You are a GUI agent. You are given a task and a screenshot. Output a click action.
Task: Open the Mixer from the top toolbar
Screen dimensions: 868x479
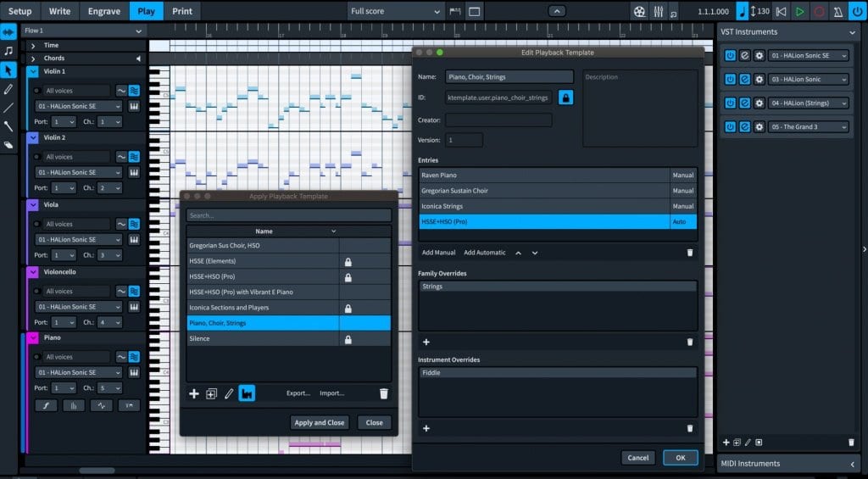(x=658, y=11)
